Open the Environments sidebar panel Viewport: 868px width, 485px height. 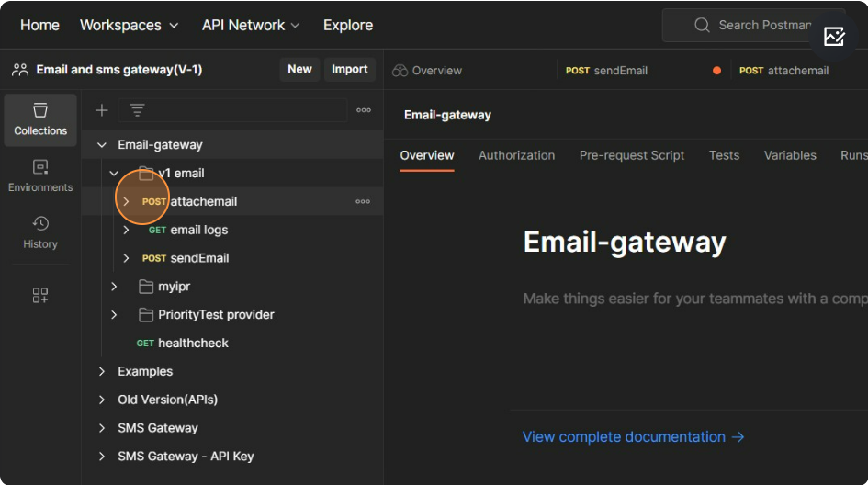point(40,175)
